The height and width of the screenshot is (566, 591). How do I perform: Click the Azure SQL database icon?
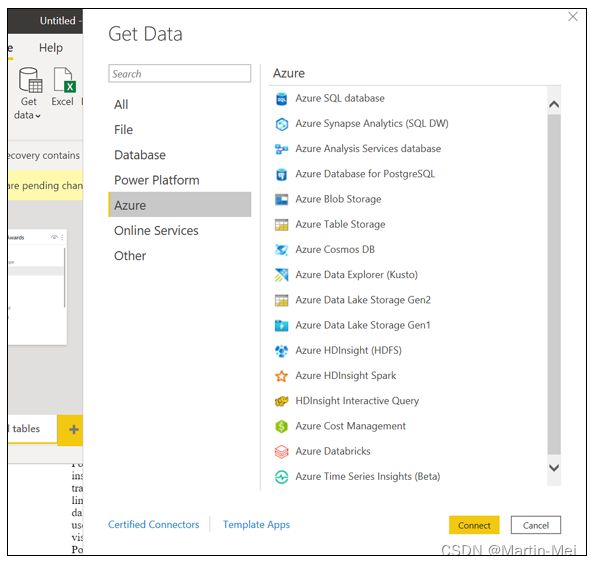click(282, 99)
